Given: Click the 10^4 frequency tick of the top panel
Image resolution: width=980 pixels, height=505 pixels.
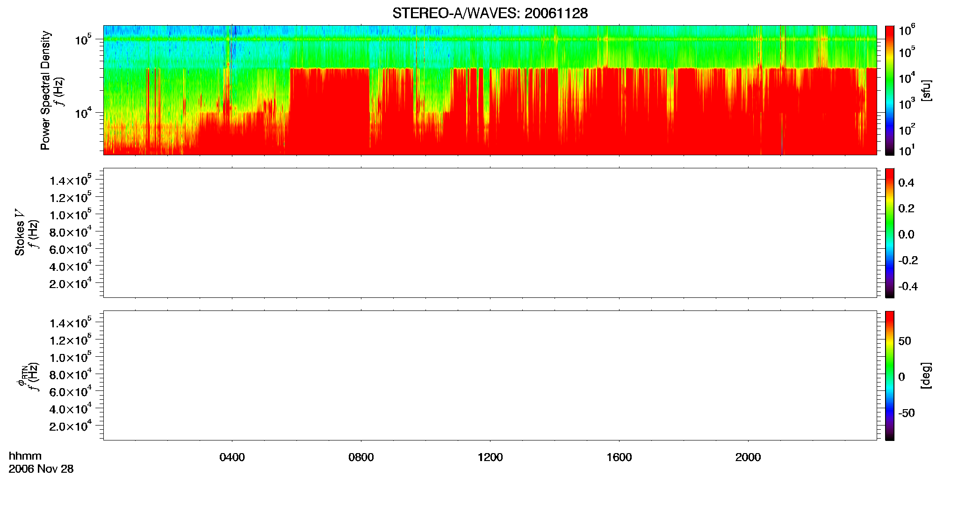Looking at the screenshot, I should pos(83,113).
